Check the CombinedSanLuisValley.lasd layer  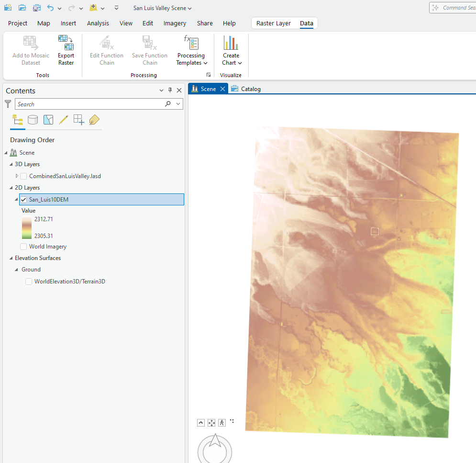(23, 176)
